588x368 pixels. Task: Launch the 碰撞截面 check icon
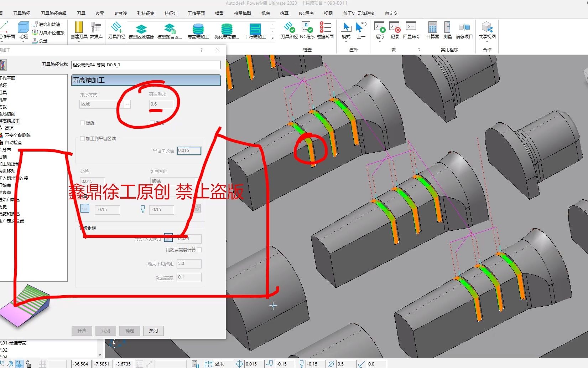325,30
